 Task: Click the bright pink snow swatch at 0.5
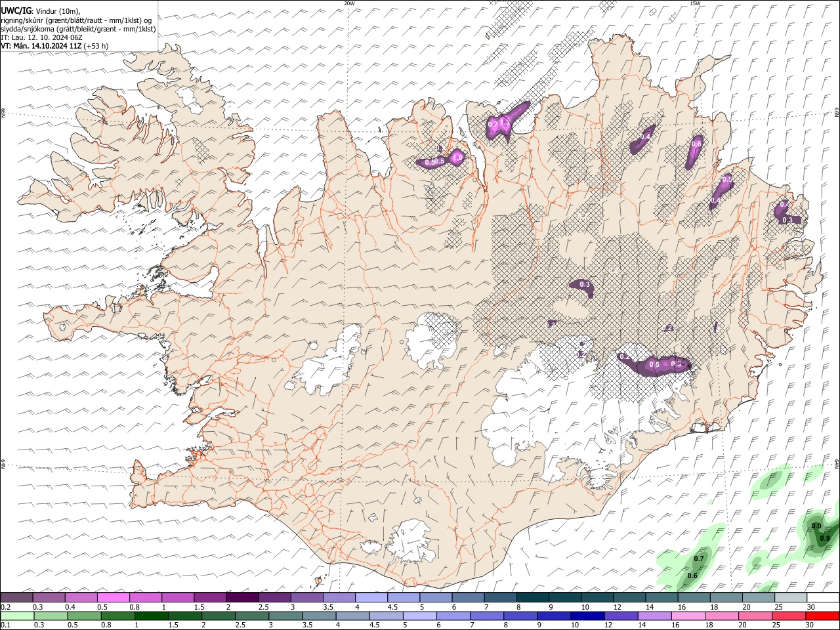click(113, 597)
